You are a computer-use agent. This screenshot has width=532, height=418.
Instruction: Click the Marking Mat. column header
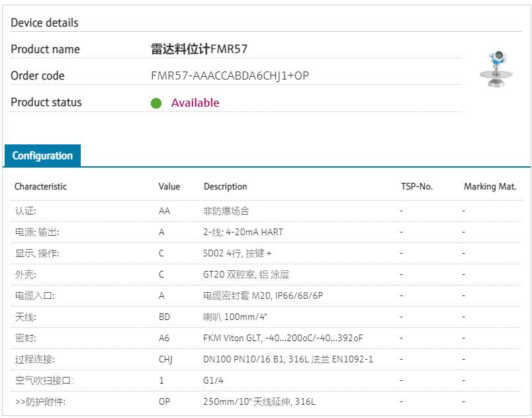pyautogui.click(x=490, y=187)
